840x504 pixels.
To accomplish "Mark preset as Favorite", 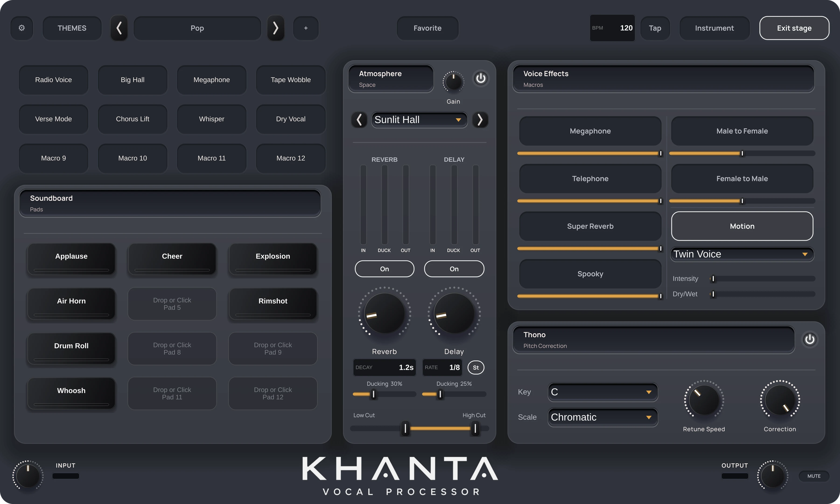I will (427, 28).
